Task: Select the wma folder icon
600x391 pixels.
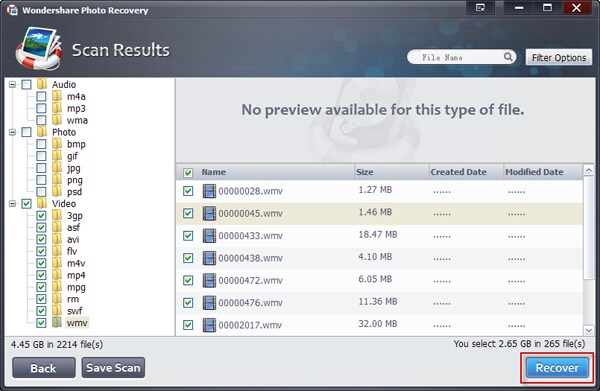Action: click(57, 120)
